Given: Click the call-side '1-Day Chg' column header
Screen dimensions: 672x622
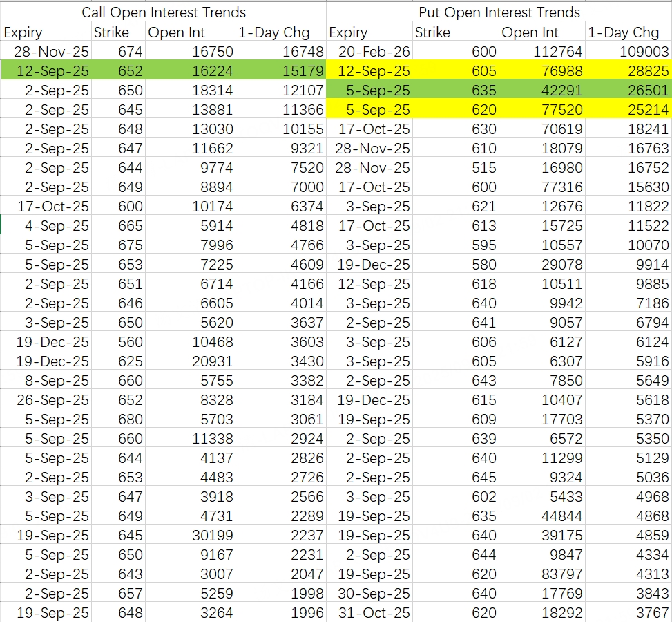Looking at the screenshot, I should pyautogui.click(x=280, y=32).
